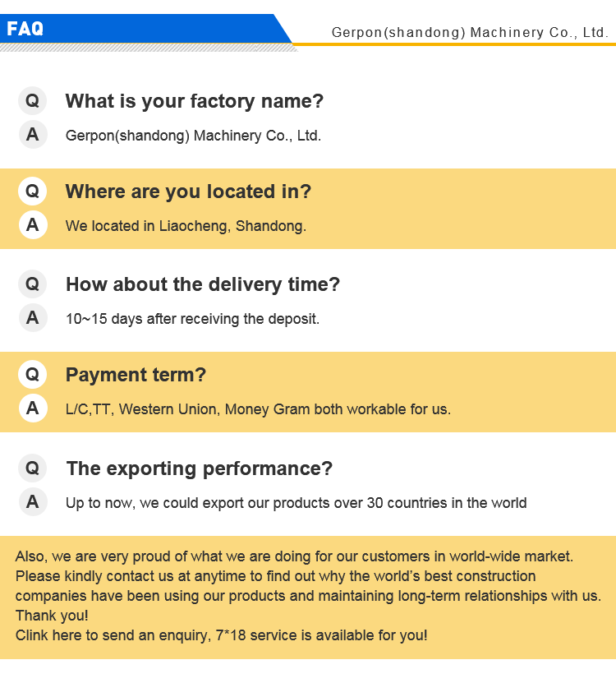616x683 pixels.
Task: Click the L/C,TT payment methods answer text
Action: click(258, 408)
